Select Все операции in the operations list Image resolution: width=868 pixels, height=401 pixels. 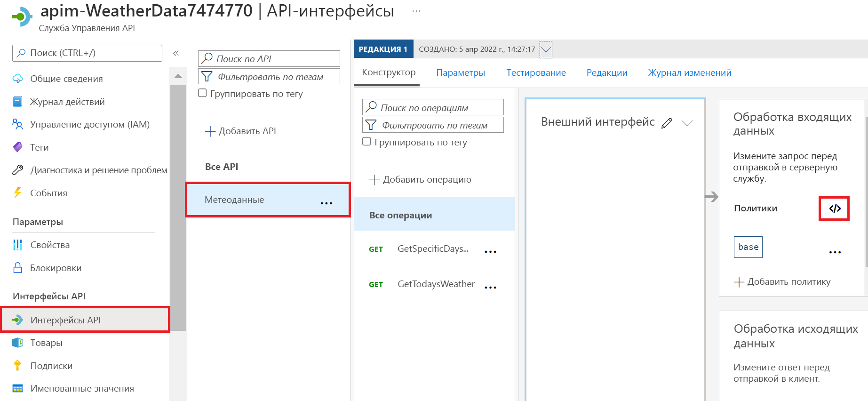(434, 214)
